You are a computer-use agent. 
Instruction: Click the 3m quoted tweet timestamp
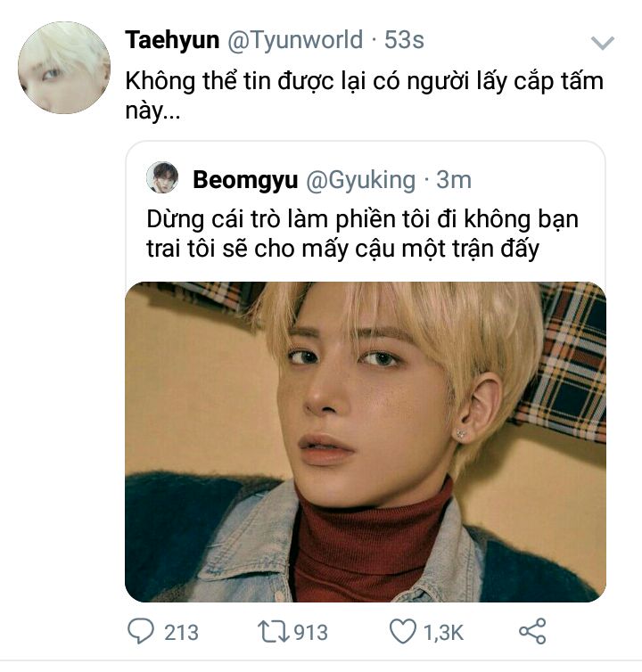(x=454, y=179)
